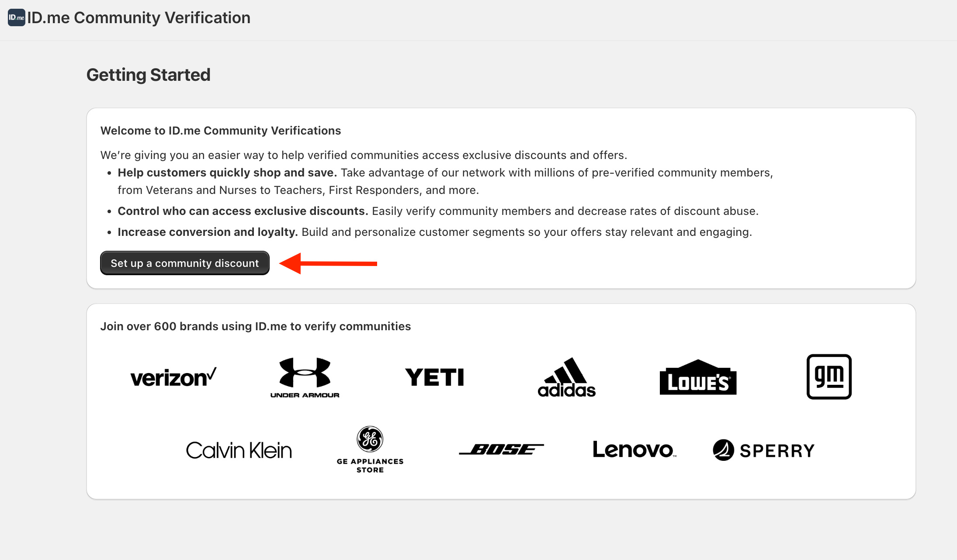Select the Verizon brand logo
Screen dimensions: 957x560
173,377
